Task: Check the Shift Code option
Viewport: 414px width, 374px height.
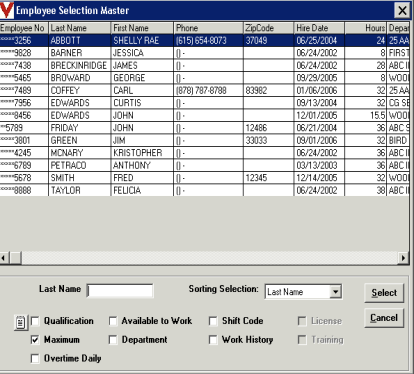Action: pos(213,321)
